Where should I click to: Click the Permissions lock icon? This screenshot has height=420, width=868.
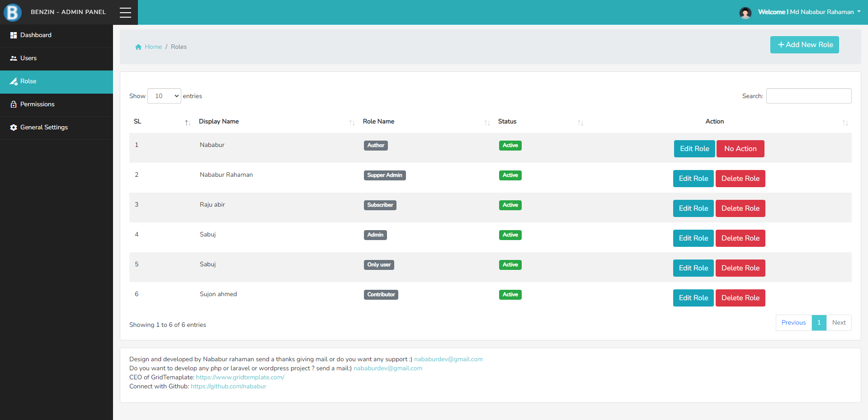point(14,104)
